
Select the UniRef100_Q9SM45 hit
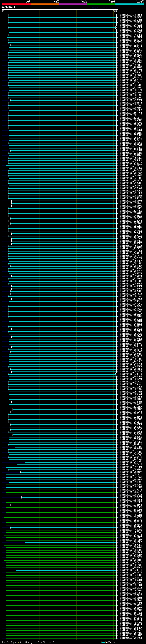point(131,72)
